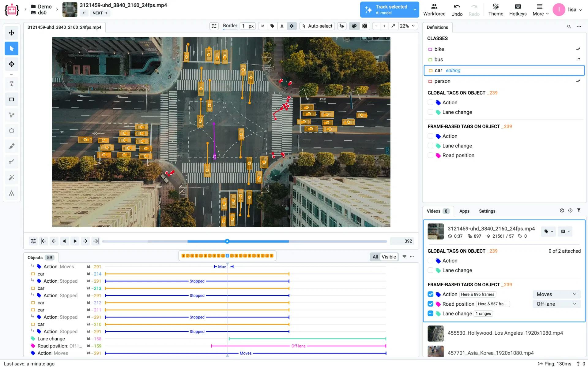Uncheck Road position Off-lane checkbox
The width and height of the screenshot is (588, 368).
[x=430, y=304]
